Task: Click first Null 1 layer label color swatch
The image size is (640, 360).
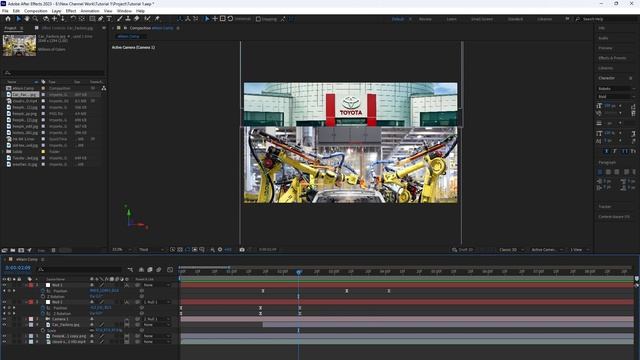Action: coord(31,285)
